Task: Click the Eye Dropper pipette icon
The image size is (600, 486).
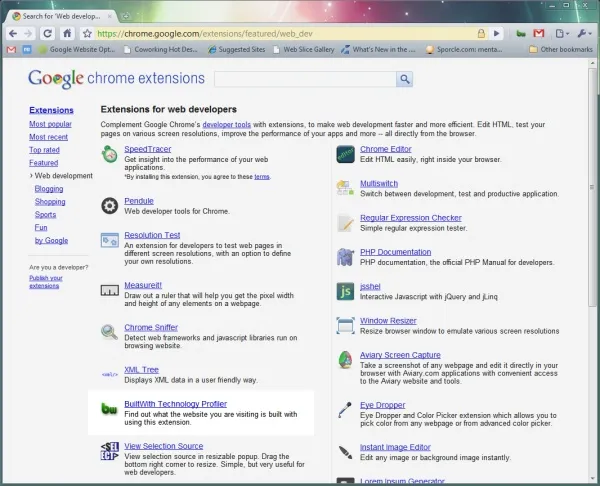Action: pyautogui.click(x=345, y=410)
